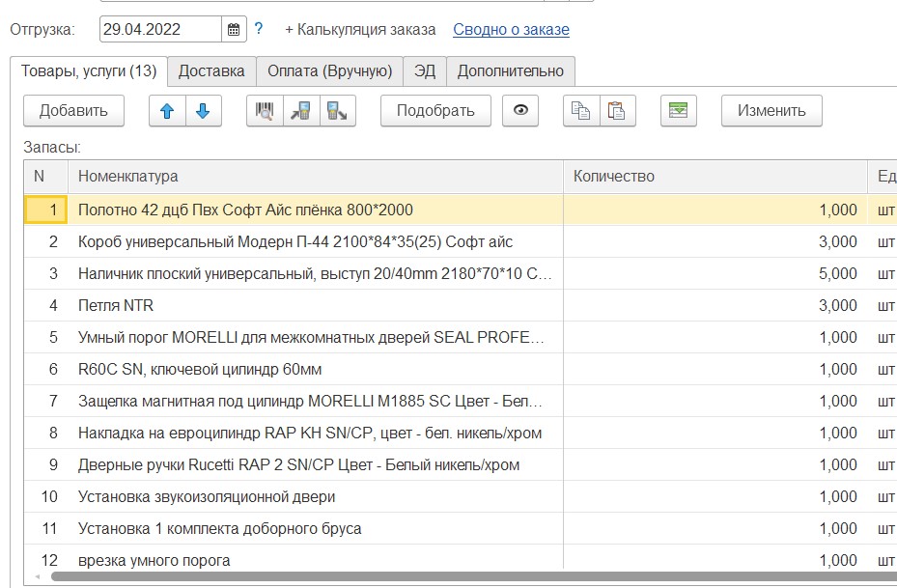Paste rows from clipboard icon
This screenshot has height=588, width=897.
[x=616, y=111]
